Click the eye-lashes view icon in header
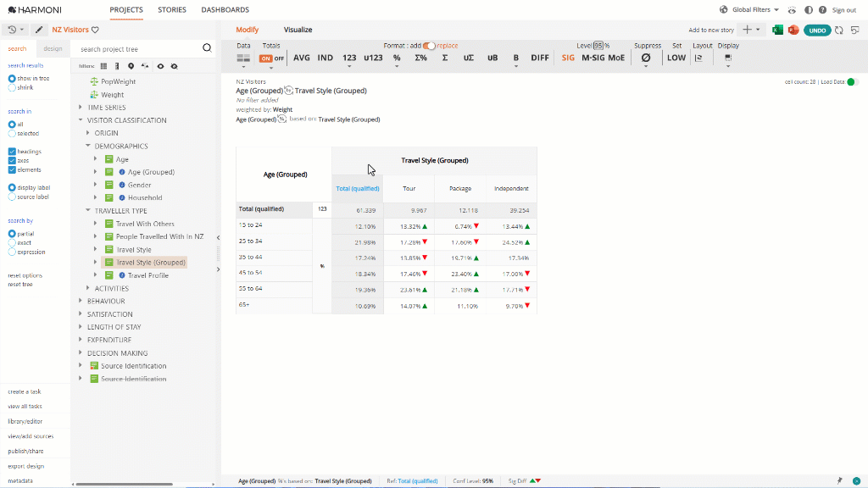868x488 pixels. pos(793,10)
